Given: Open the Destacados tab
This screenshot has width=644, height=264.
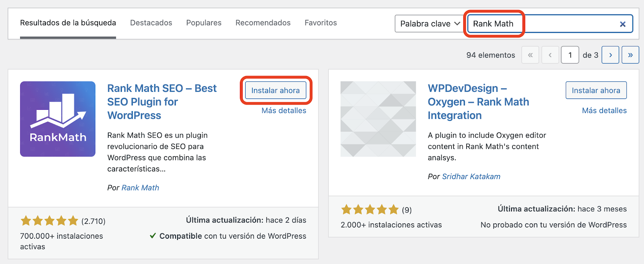Looking at the screenshot, I should coord(151,23).
